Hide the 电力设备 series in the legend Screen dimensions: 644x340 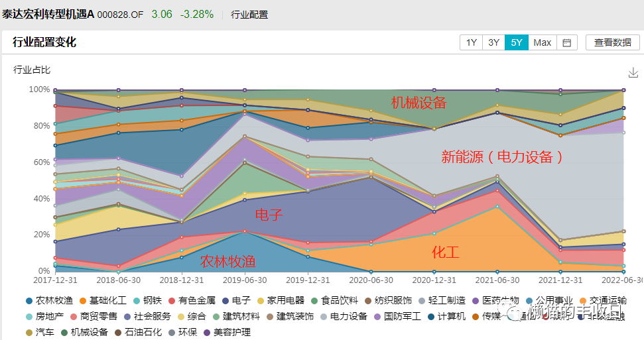pyautogui.click(x=344, y=316)
